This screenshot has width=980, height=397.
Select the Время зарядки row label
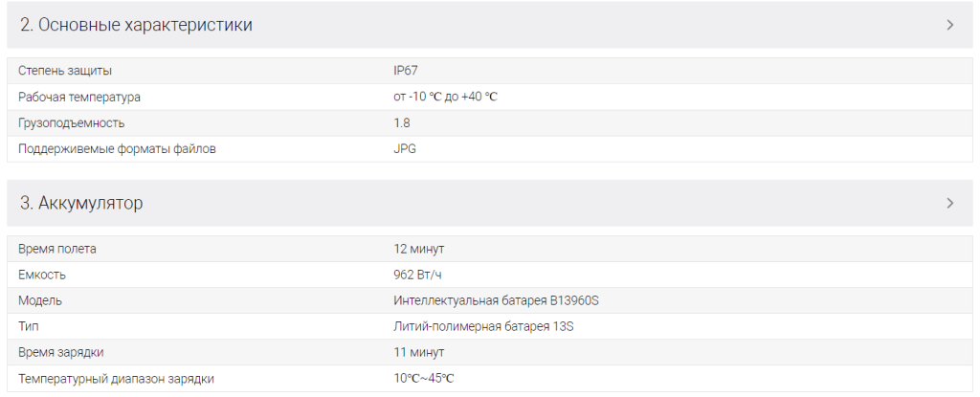point(61,352)
